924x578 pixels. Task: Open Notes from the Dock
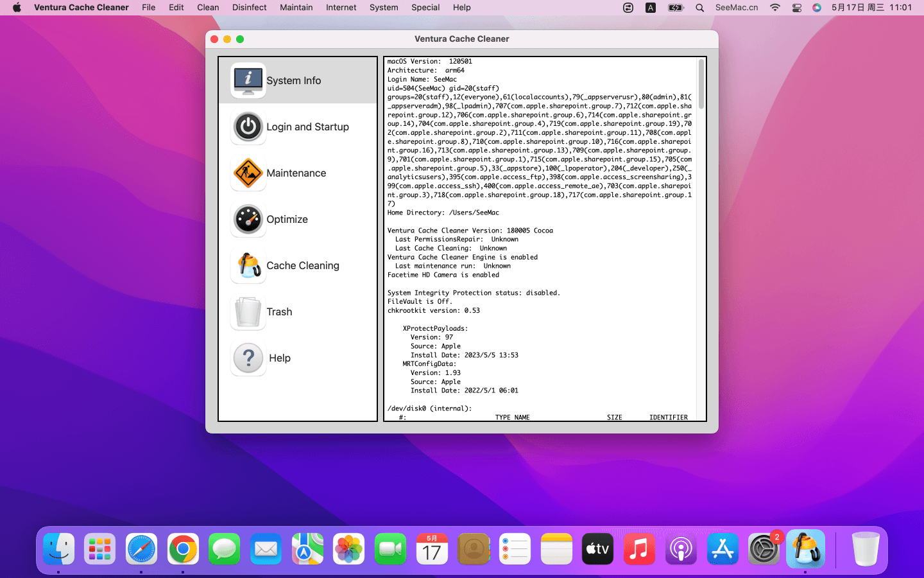click(556, 549)
